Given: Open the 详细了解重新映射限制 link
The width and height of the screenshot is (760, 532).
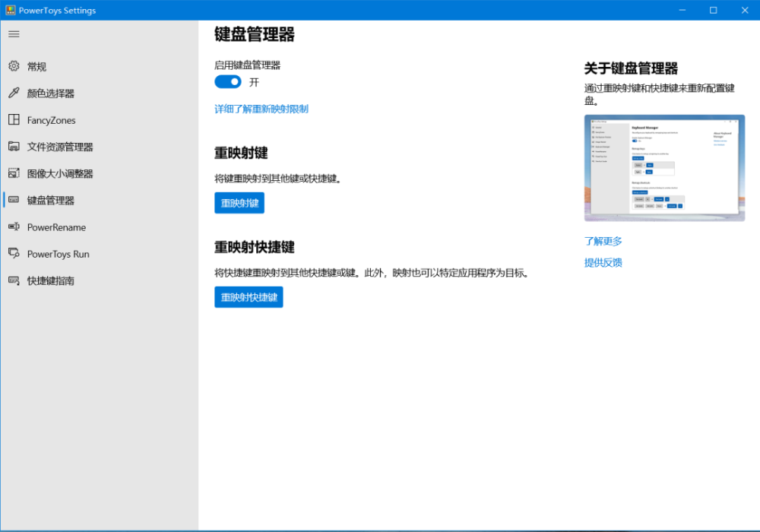Looking at the screenshot, I should click(261, 109).
